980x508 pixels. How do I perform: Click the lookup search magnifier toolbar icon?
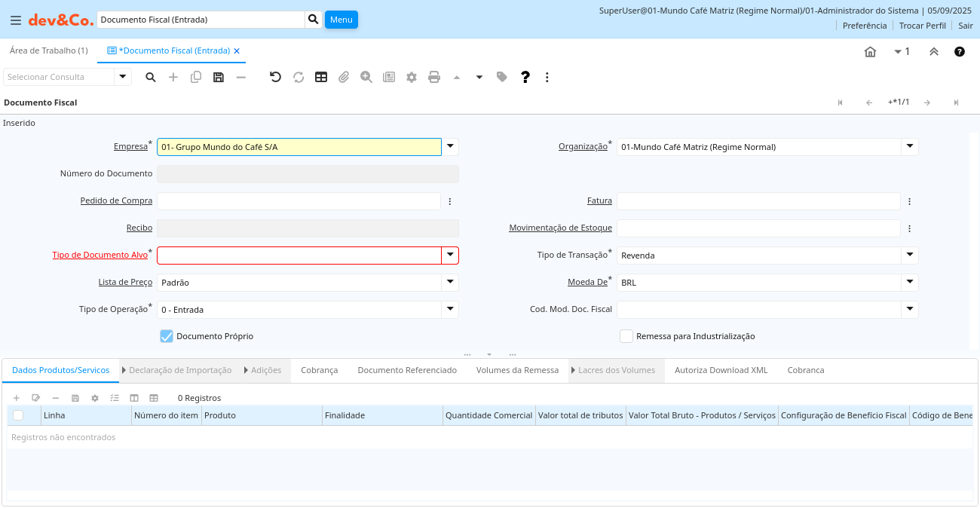[151, 77]
